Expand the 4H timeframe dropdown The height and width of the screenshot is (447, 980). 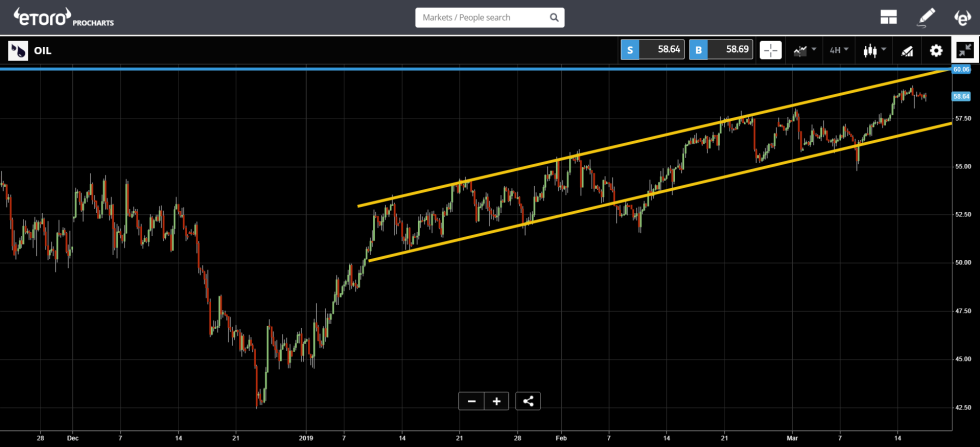[x=838, y=50]
